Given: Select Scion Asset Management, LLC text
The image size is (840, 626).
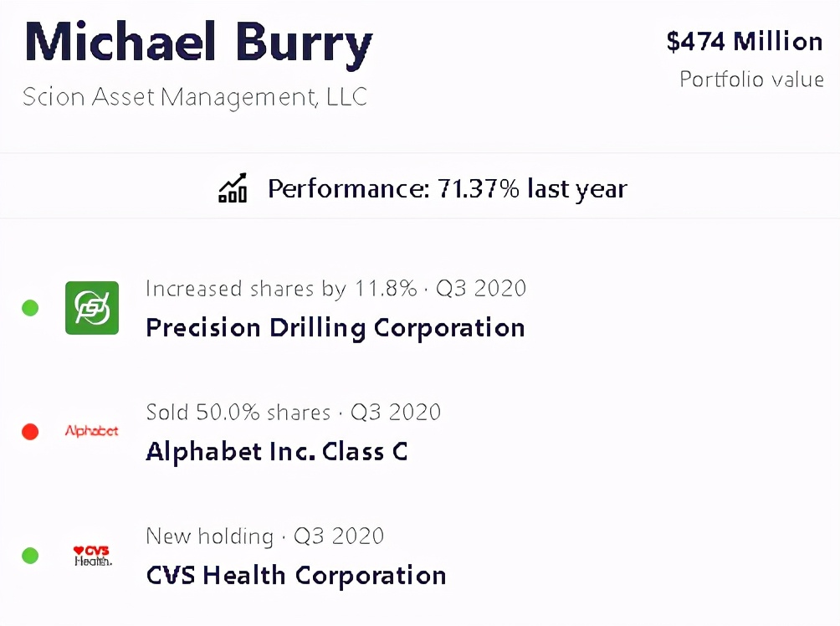Looking at the screenshot, I should (x=195, y=97).
